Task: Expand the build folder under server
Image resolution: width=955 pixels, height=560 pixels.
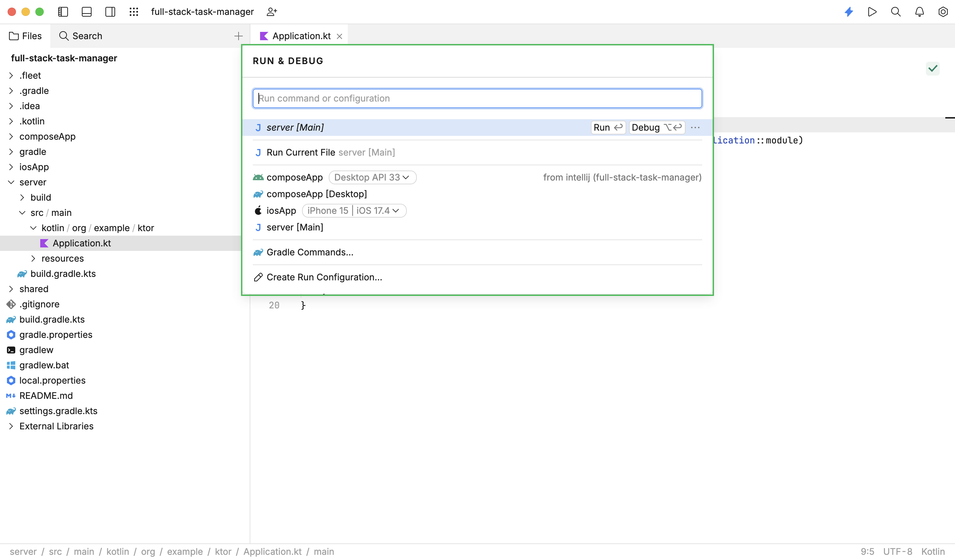Action: [x=22, y=198]
